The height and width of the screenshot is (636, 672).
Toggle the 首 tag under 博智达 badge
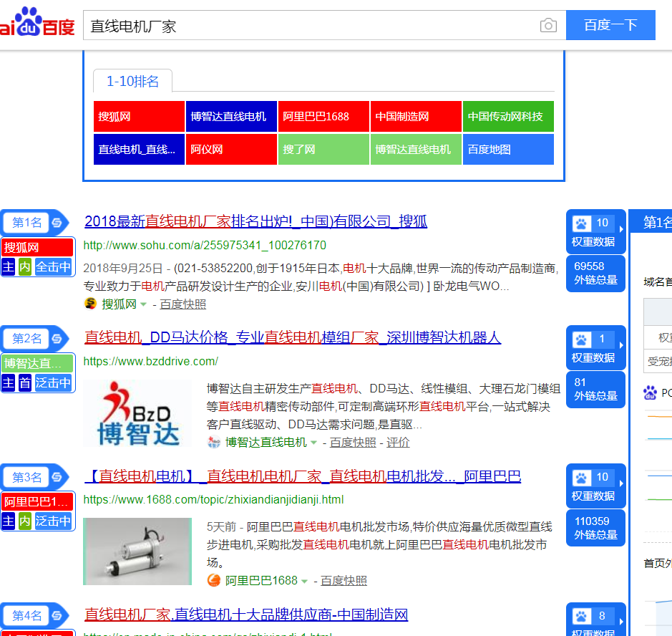point(25,383)
